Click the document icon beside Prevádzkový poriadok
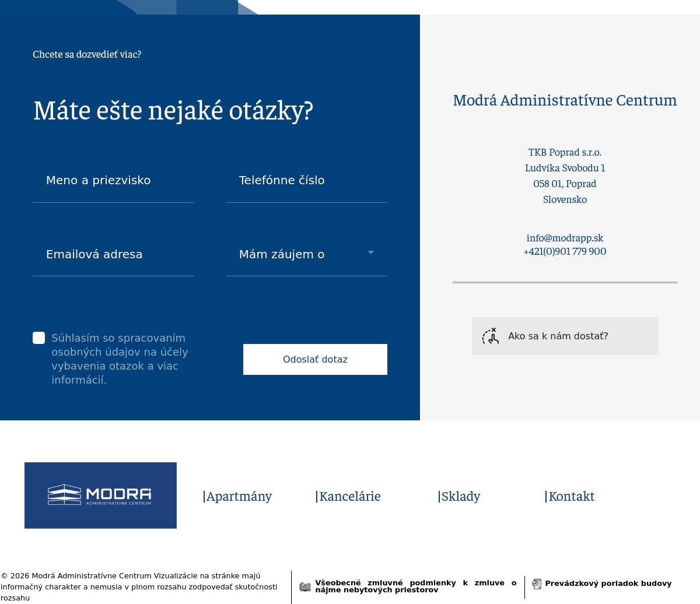The width and height of the screenshot is (700, 604). coord(537,584)
